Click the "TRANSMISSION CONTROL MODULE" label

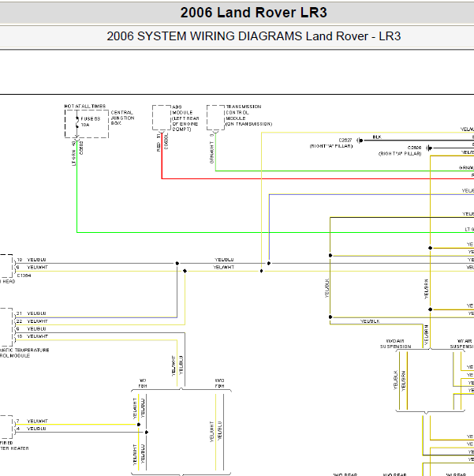[x=243, y=112]
